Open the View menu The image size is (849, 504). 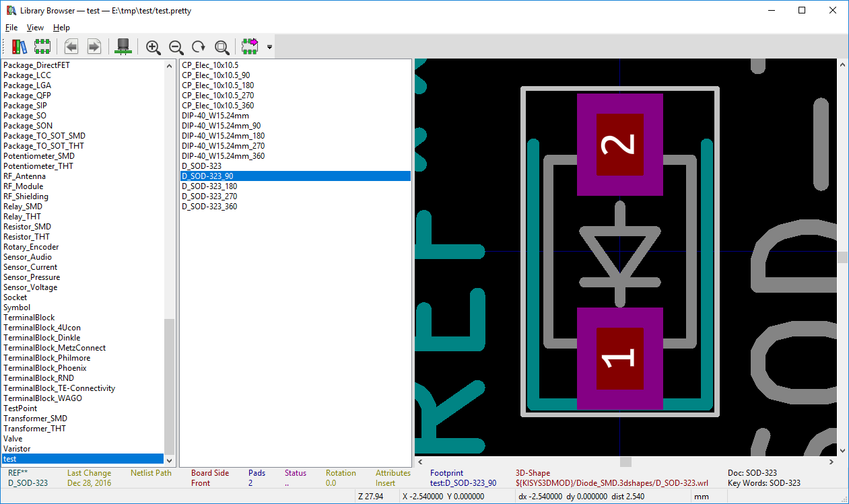35,28
